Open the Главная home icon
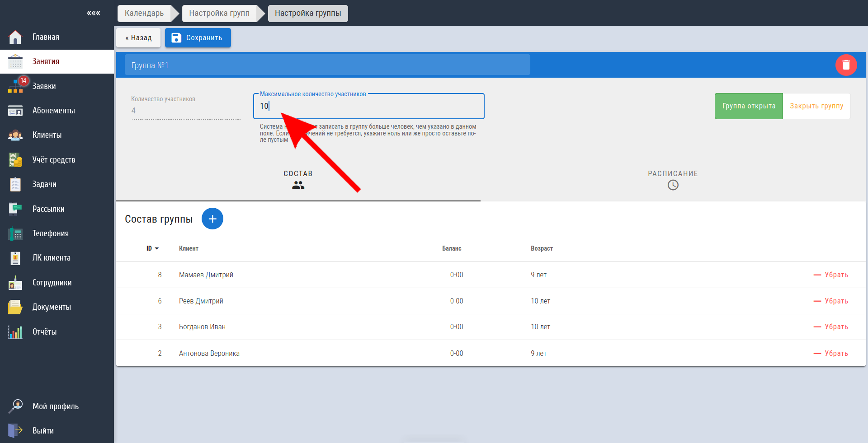 click(15, 37)
